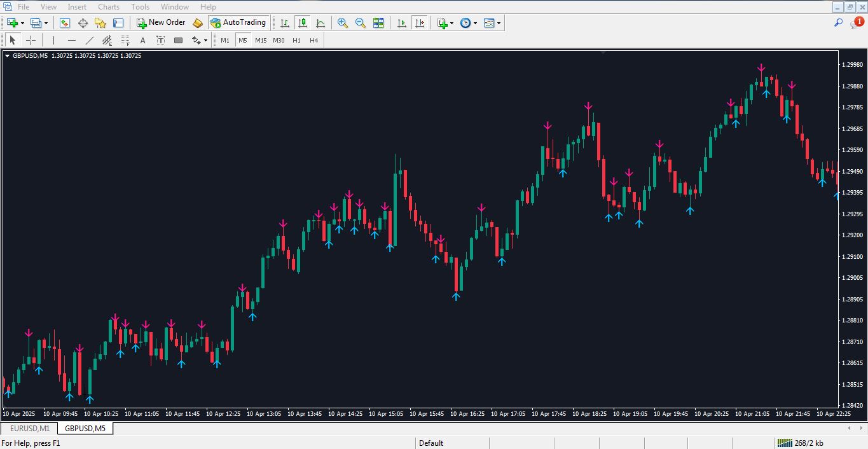This screenshot has height=449, width=868.
Task: Toggle the AutoTrading button
Action: pyautogui.click(x=238, y=23)
